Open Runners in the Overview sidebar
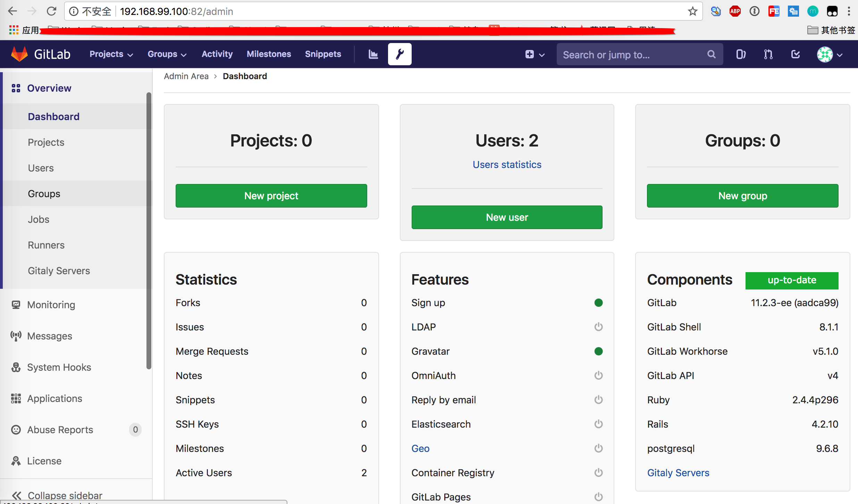 46,245
